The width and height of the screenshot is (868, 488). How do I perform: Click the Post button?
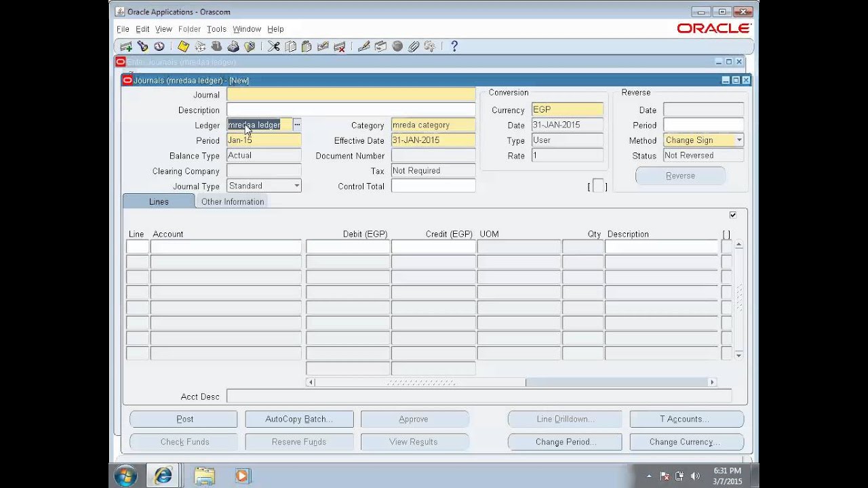(184, 419)
